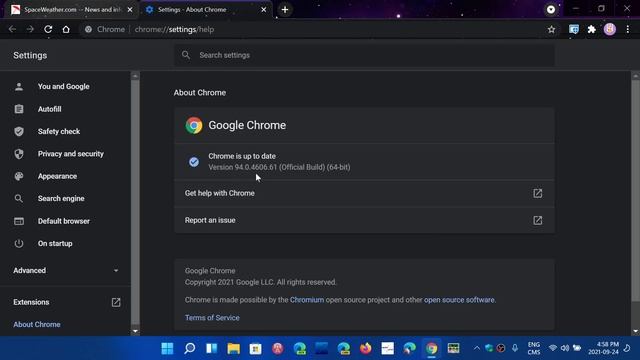
Task: Bookmark this page with the star
Action: click(551, 29)
